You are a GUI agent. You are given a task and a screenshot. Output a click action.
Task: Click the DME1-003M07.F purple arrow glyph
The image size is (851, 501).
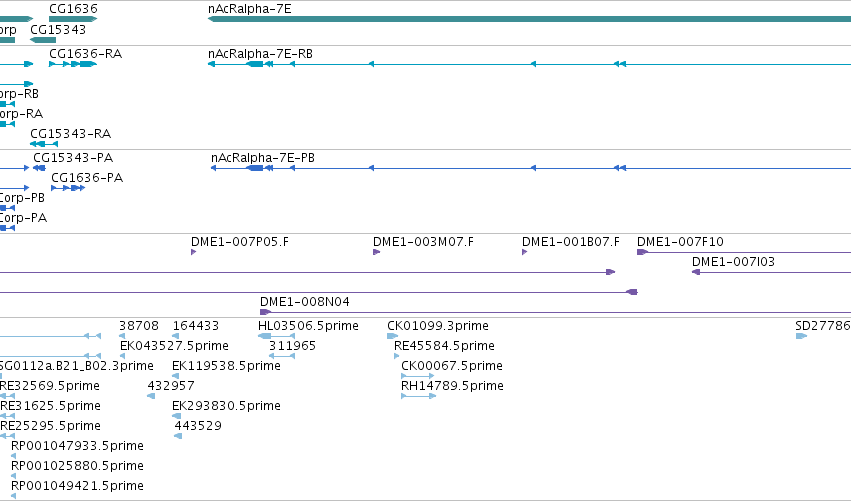coord(377,252)
